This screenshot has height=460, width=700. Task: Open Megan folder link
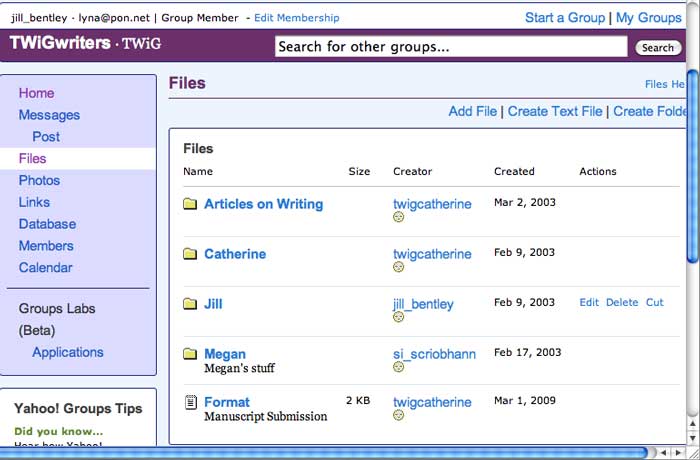pyautogui.click(x=225, y=354)
